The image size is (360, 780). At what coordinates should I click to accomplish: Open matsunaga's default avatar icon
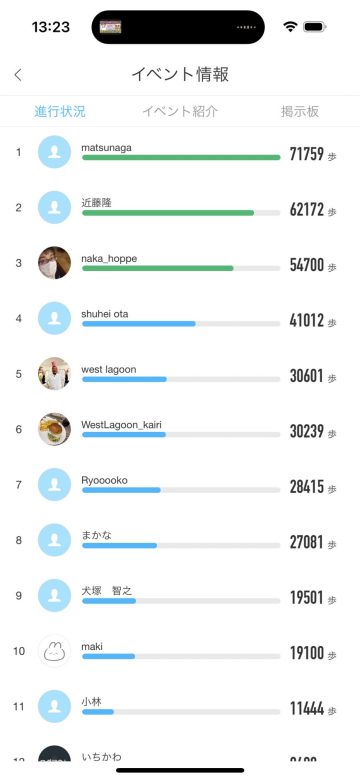[x=54, y=152]
